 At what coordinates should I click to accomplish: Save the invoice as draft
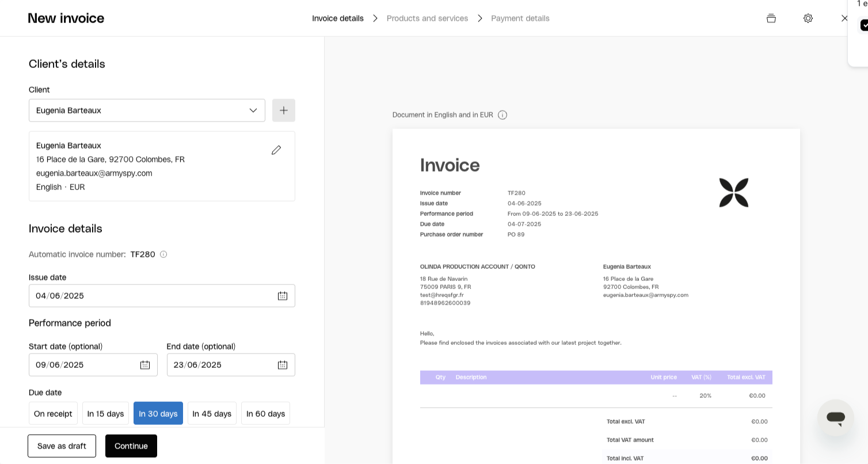point(62,446)
